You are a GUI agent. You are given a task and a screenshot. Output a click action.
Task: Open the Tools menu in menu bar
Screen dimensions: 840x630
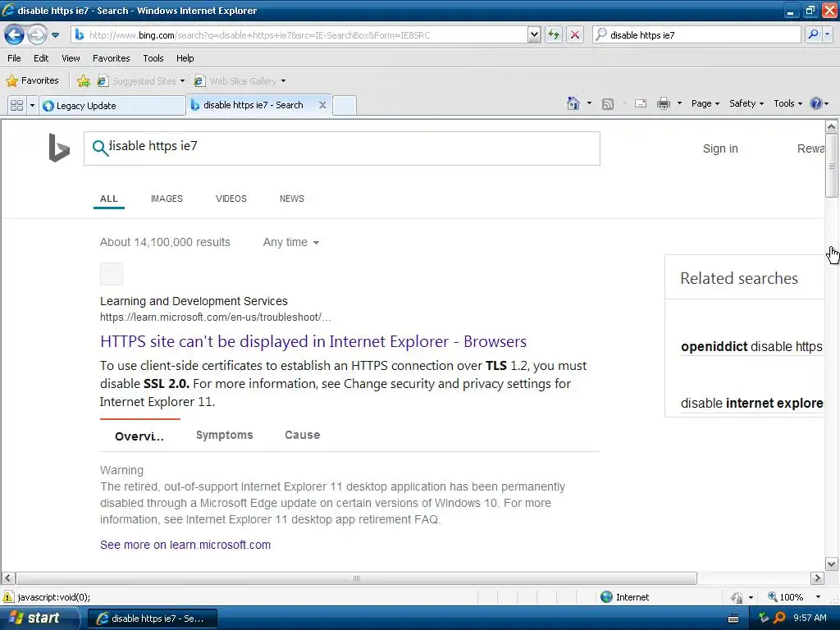[153, 58]
